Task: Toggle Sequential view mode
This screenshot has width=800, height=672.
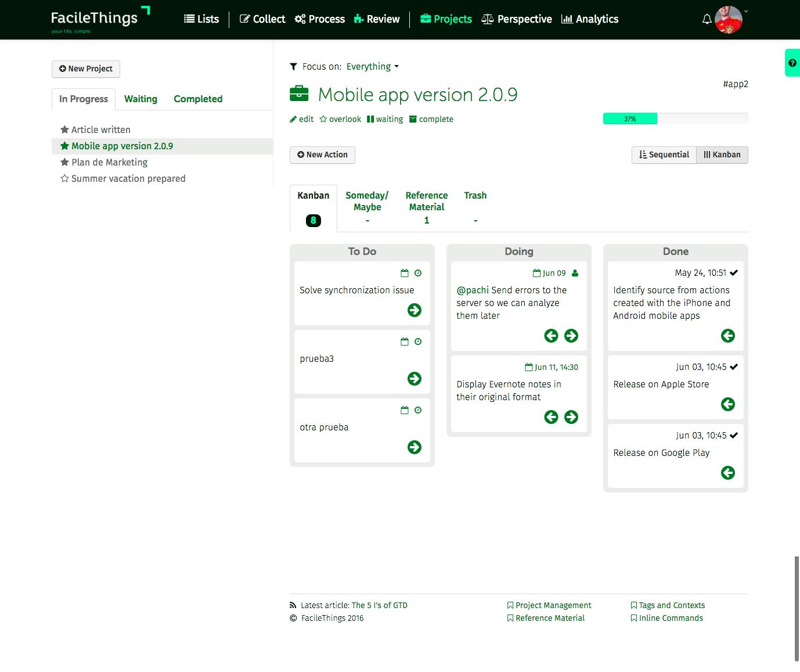Action: (664, 154)
